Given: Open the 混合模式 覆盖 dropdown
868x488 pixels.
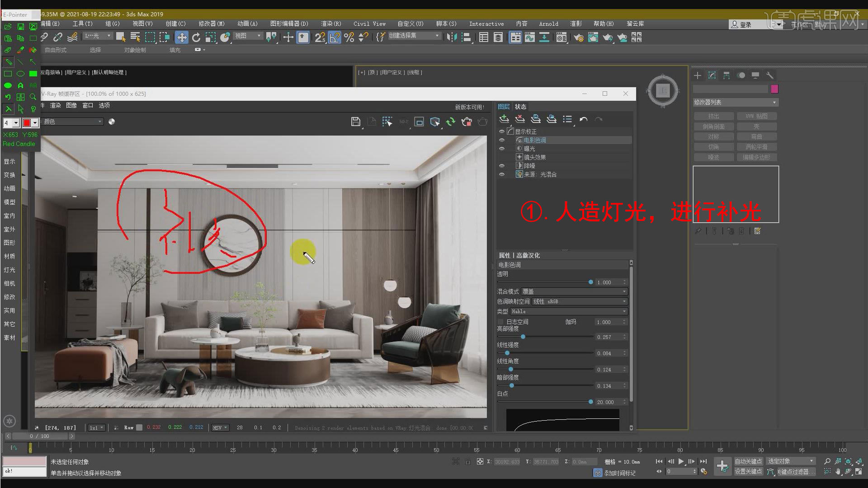Looking at the screenshot, I should (x=574, y=291).
